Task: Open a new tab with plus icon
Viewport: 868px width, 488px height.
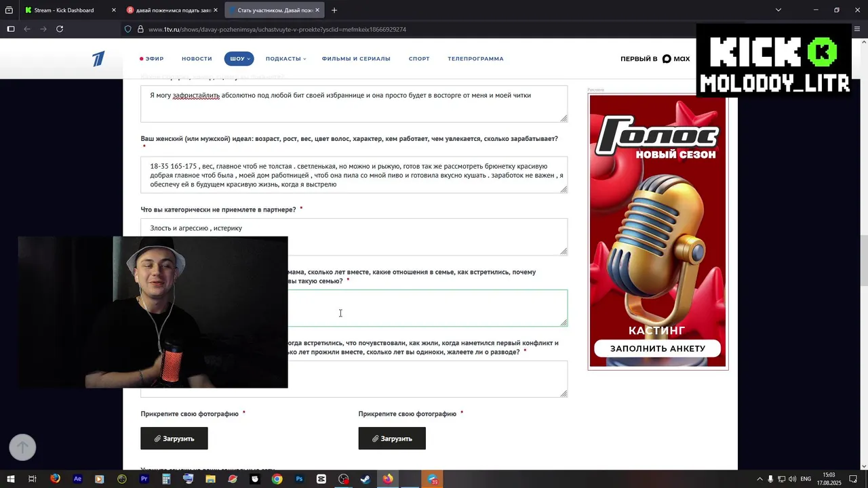Action: 334,10
